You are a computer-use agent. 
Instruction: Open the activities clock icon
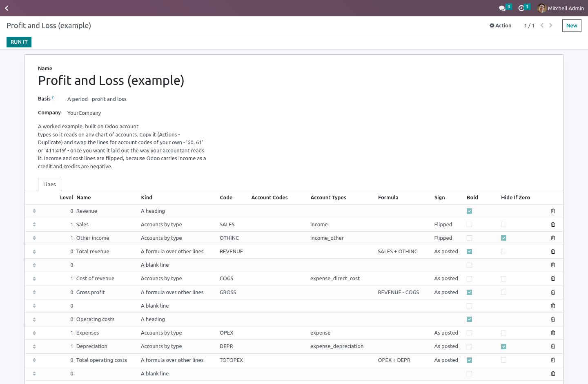click(x=521, y=8)
